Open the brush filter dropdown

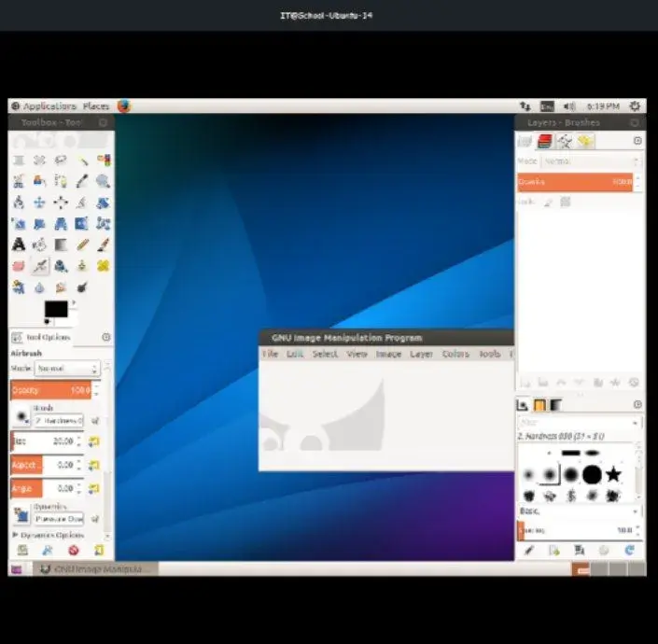tap(579, 423)
